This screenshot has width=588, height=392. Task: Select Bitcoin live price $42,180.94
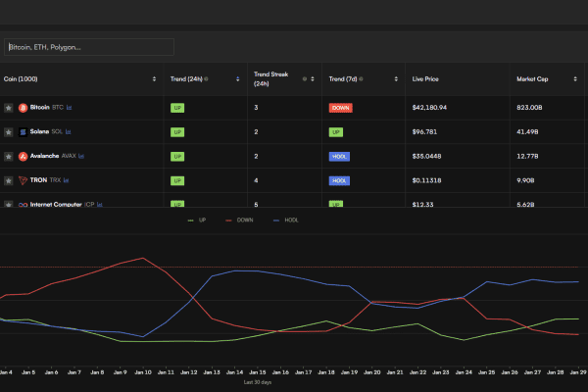(429, 108)
